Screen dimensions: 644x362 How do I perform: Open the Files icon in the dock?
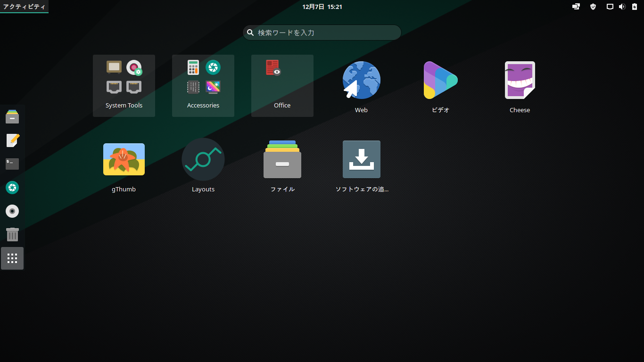[x=12, y=117]
